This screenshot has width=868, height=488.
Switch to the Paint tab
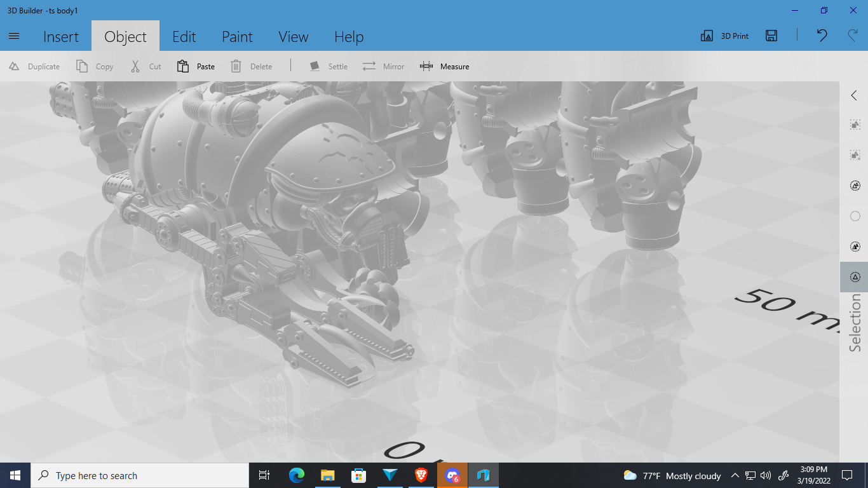tap(237, 37)
